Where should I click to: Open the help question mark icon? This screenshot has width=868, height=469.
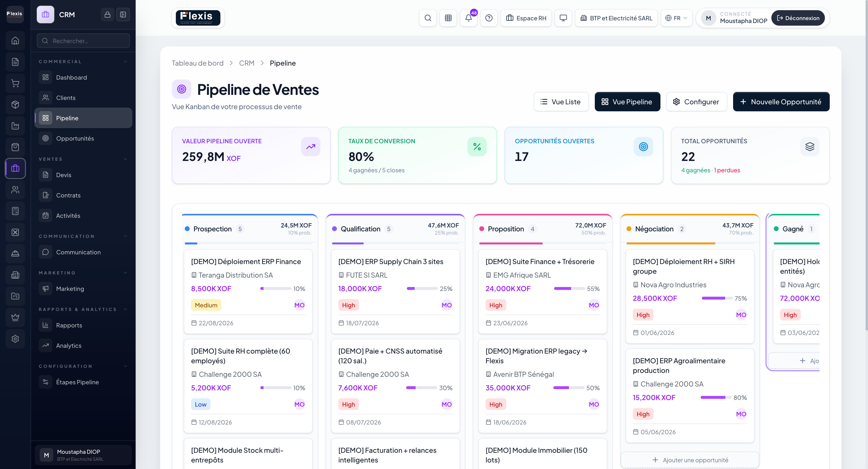[x=489, y=18]
